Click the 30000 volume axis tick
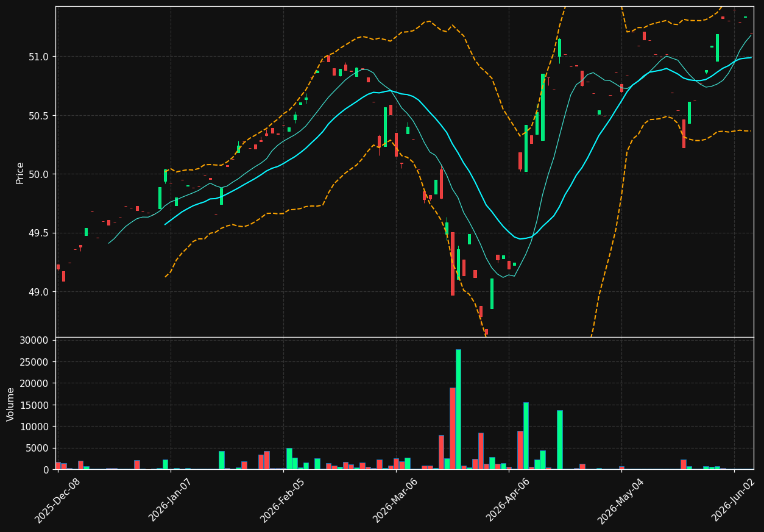764x532 pixels. (35, 340)
